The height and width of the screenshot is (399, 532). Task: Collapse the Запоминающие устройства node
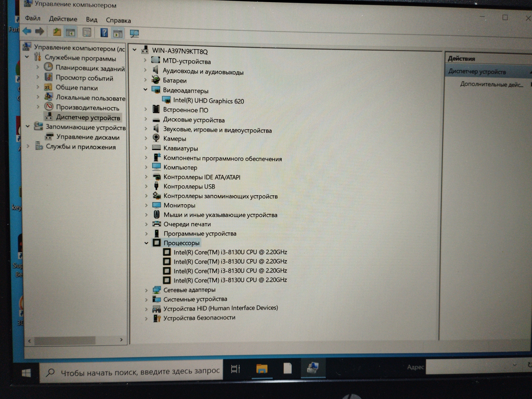27,126
